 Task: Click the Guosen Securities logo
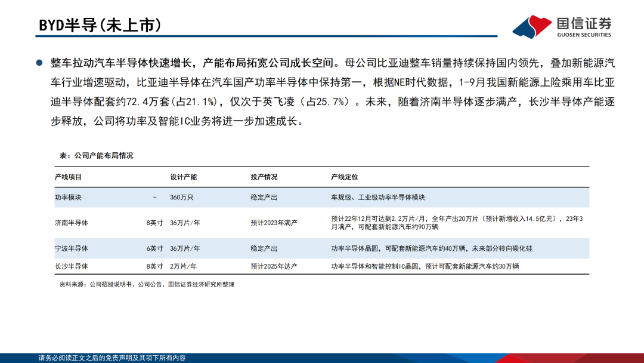pos(562,27)
